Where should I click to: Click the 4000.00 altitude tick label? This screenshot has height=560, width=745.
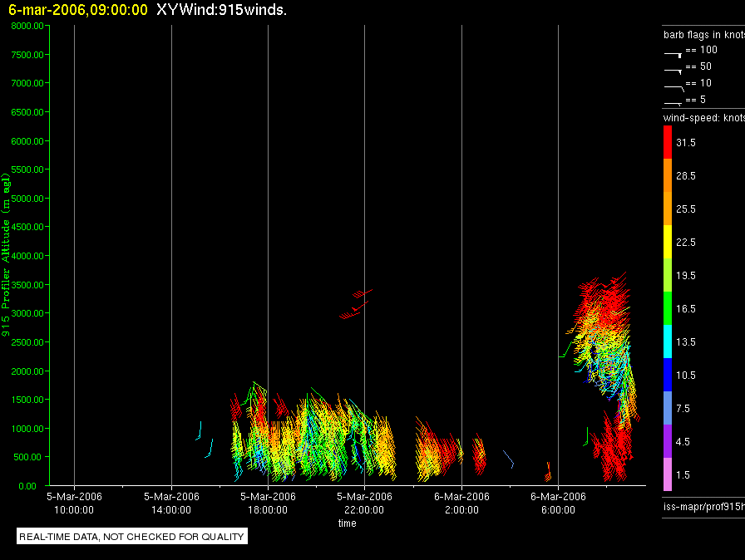[27, 256]
